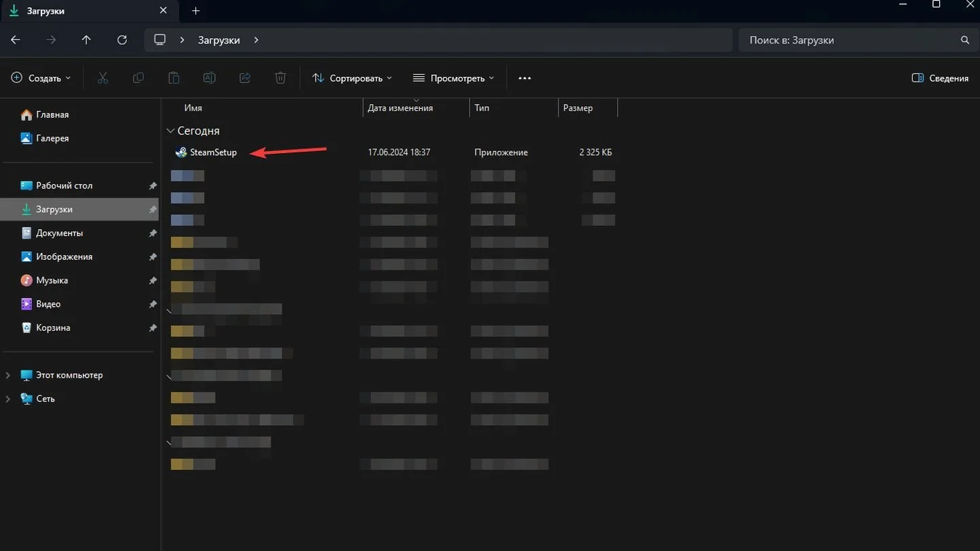The width and height of the screenshot is (980, 551).
Task: Open the Просмотреть dropdown
Action: pos(453,78)
